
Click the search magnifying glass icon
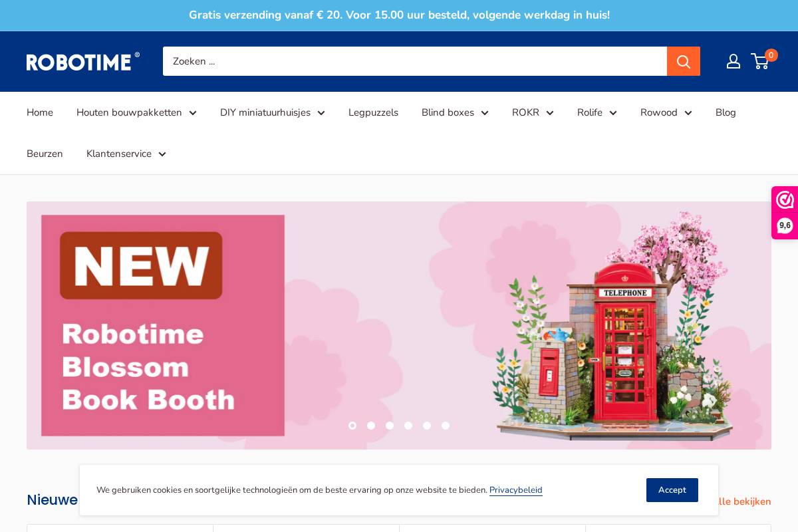pyautogui.click(x=684, y=61)
